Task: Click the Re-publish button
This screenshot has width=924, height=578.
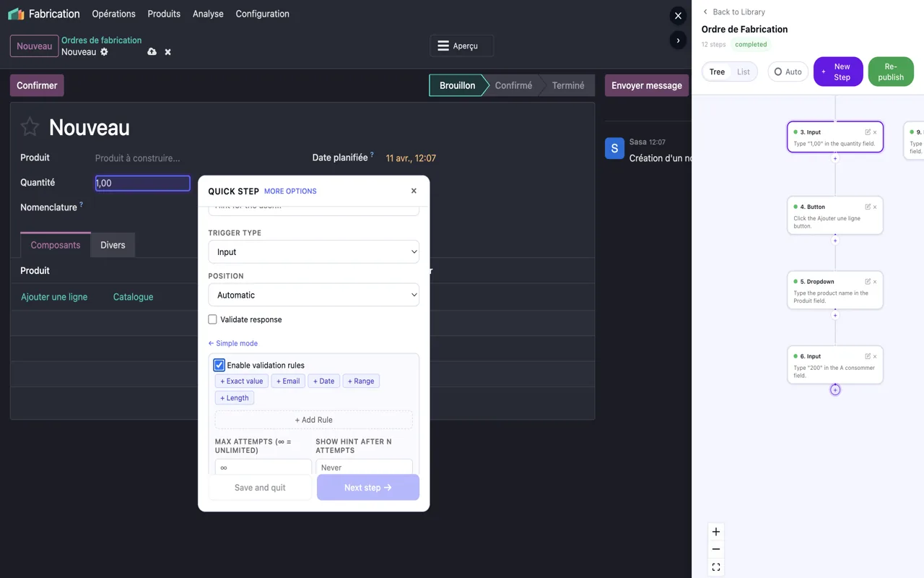Action: (891, 72)
